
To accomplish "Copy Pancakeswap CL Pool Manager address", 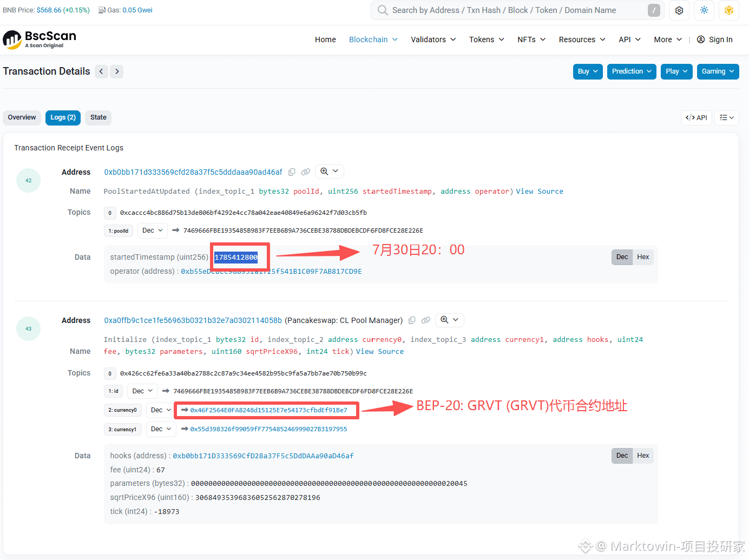I will point(412,320).
